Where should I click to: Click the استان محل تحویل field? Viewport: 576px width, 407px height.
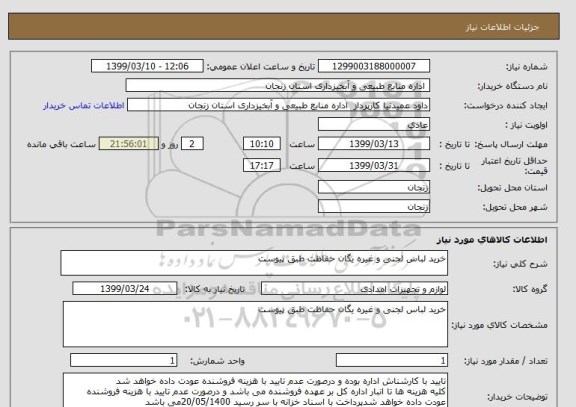click(x=374, y=187)
